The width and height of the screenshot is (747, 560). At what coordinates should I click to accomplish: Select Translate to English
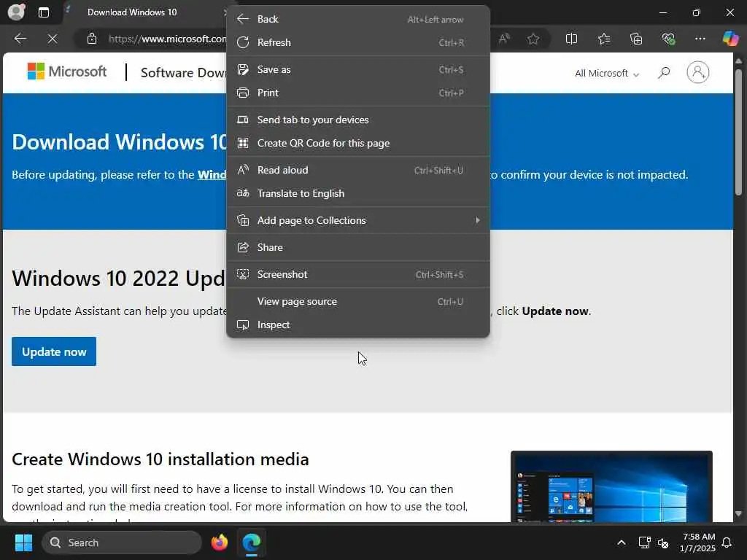(x=357, y=194)
